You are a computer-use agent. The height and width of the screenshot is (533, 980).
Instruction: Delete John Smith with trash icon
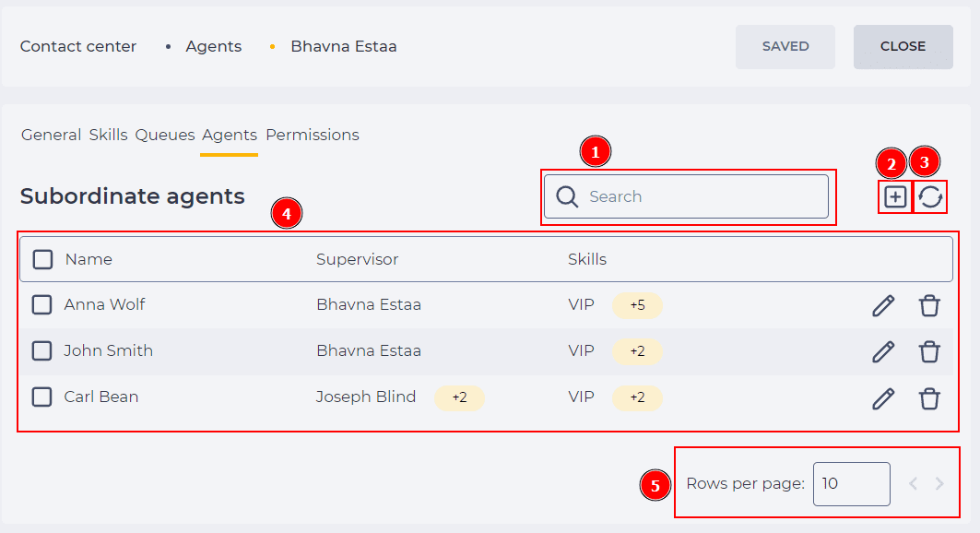click(x=929, y=351)
